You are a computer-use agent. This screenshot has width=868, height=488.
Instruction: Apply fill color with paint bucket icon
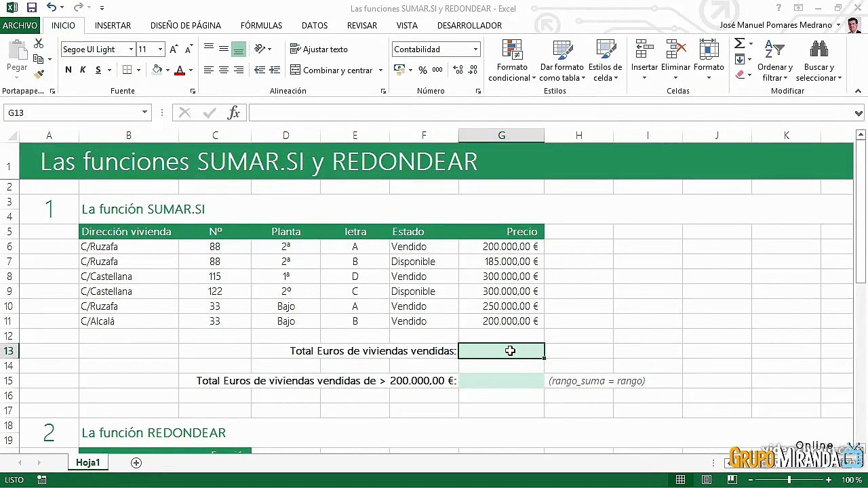(x=157, y=70)
